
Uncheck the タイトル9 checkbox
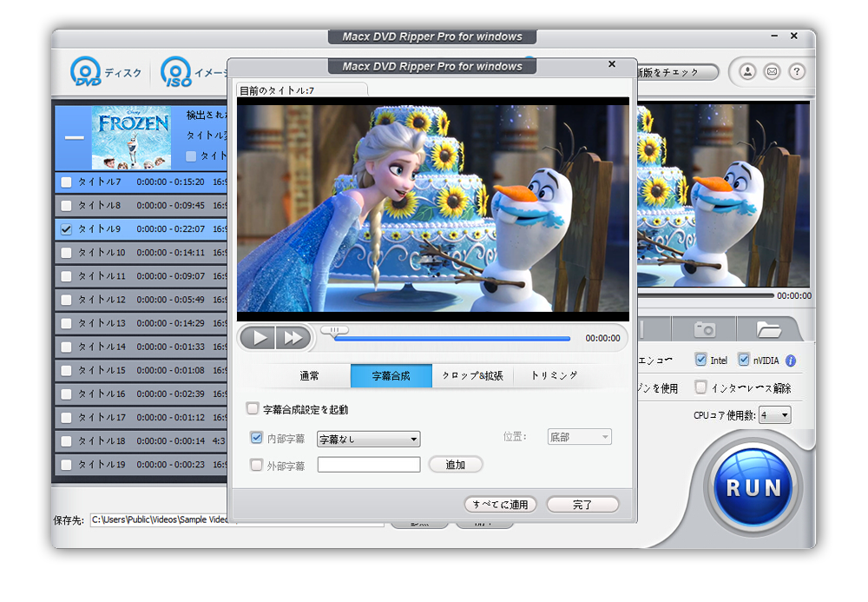(66, 229)
